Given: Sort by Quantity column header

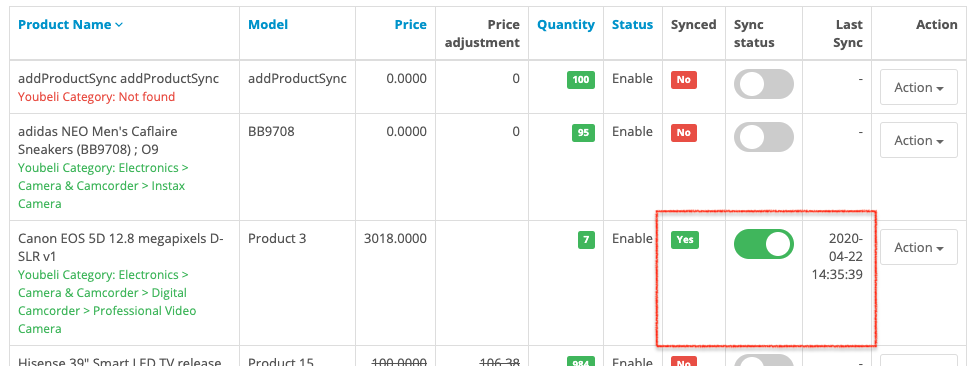Looking at the screenshot, I should 566,25.
